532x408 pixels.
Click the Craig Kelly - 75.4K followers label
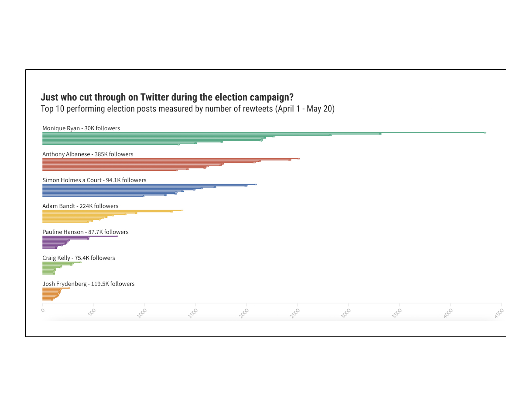pyautogui.click(x=79, y=258)
